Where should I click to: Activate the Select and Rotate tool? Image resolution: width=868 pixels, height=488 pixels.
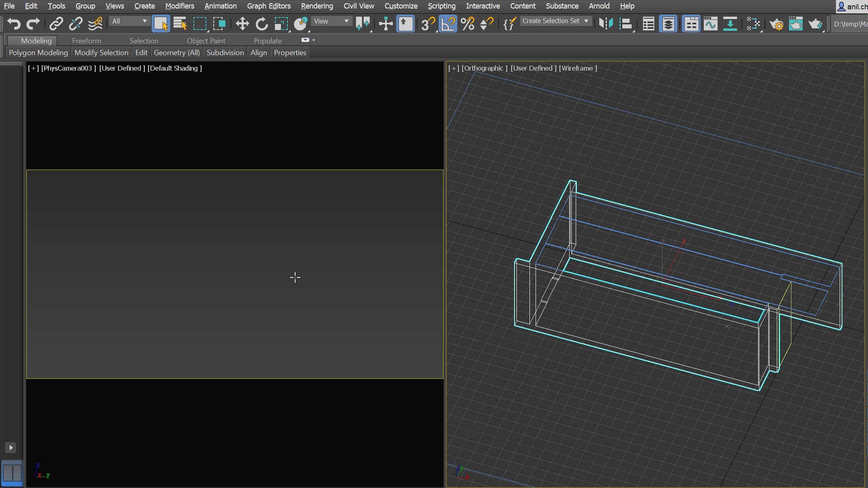pyautogui.click(x=261, y=24)
